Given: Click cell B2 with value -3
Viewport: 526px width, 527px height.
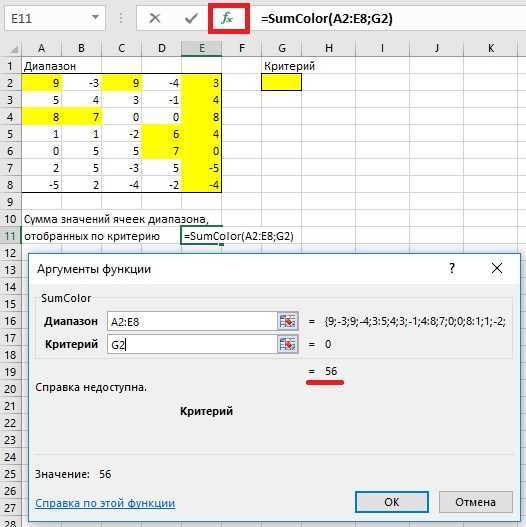Looking at the screenshot, I should (x=82, y=82).
